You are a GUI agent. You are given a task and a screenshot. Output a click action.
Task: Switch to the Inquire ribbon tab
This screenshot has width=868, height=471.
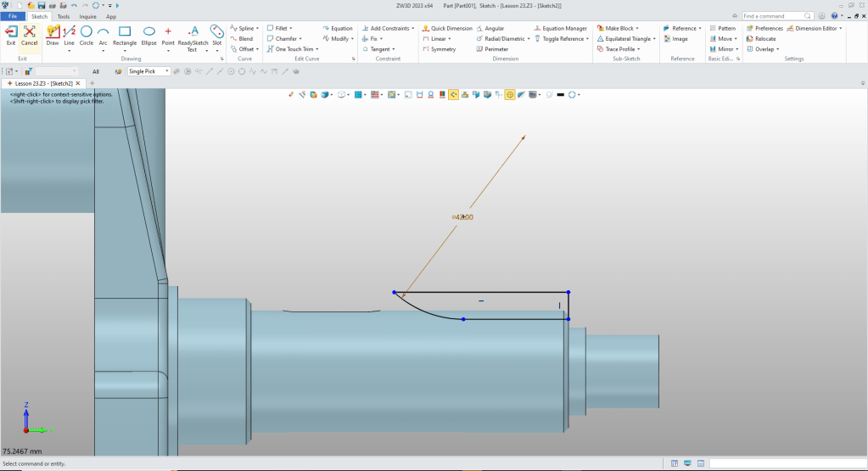tap(87, 16)
